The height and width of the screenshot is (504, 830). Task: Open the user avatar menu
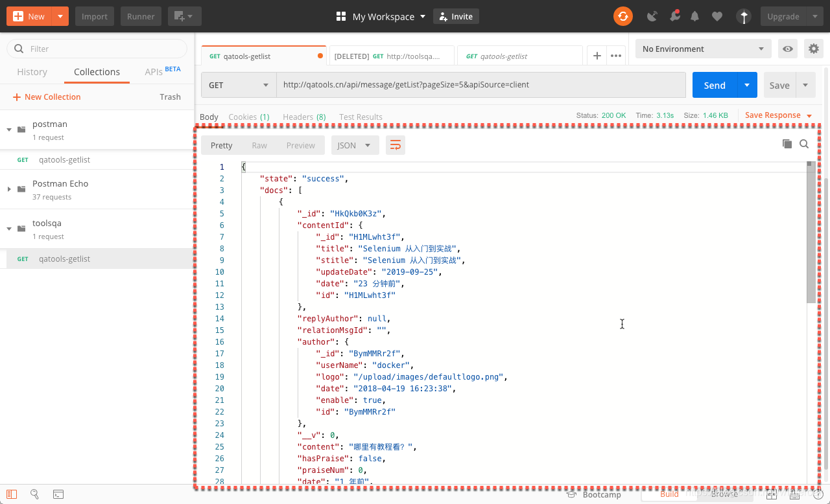pyautogui.click(x=744, y=16)
